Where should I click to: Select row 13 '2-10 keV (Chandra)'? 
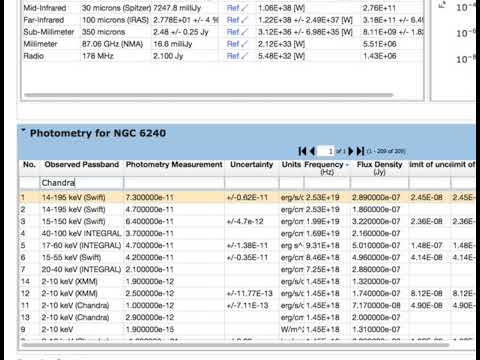(247, 317)
